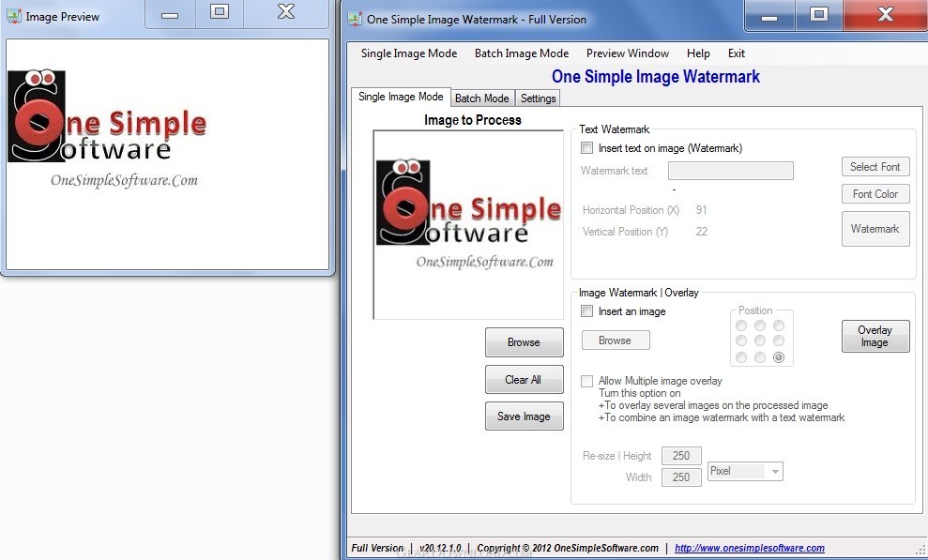
Task: Click the logo in Image Preview window
Action: coord(107,129)
